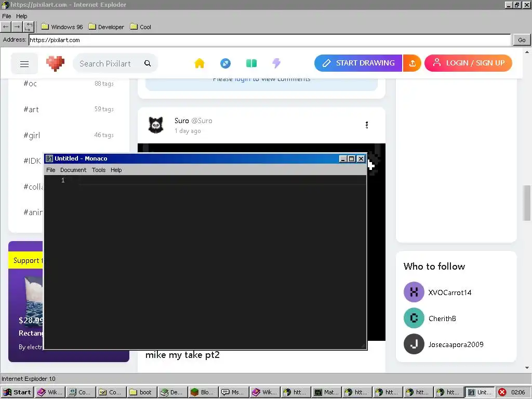Click line 1 in the Monaco editor
532x399 pixels.
click(222, 180)
